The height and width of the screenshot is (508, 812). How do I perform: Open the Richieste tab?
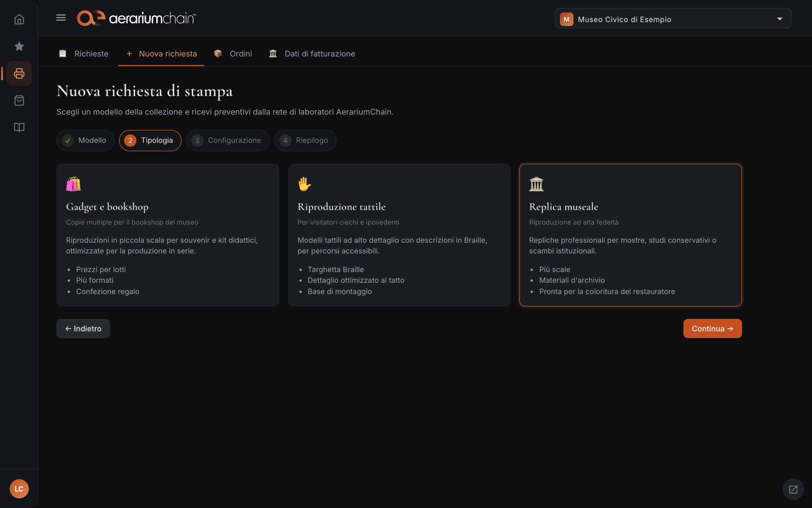pos(84,54)
